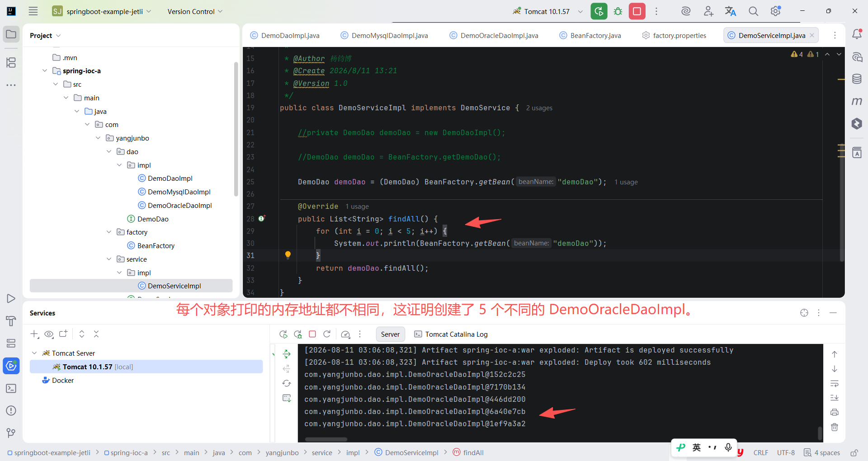
Task: Open the project name dropdown springboot-example-jetli
Action: click(102, 11)
